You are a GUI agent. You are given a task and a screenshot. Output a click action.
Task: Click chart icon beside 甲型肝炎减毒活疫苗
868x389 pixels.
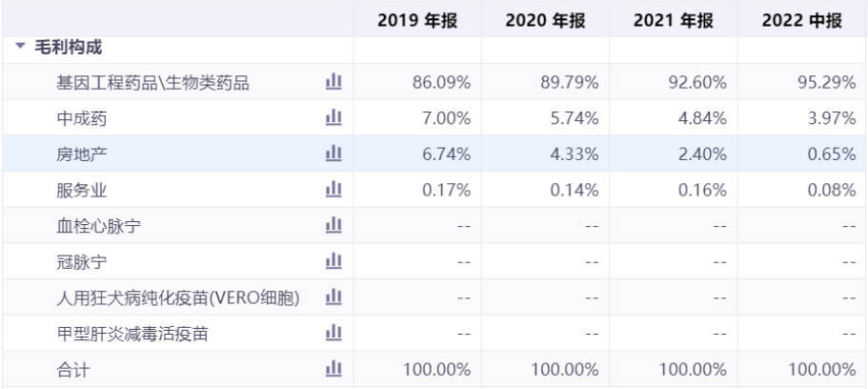click(x=333, y=332)
